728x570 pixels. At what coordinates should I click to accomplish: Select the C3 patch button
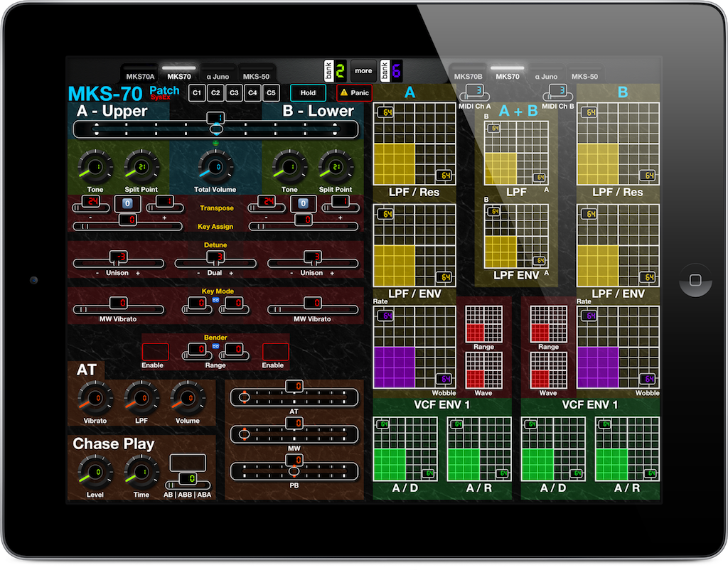tap(234, 92)
